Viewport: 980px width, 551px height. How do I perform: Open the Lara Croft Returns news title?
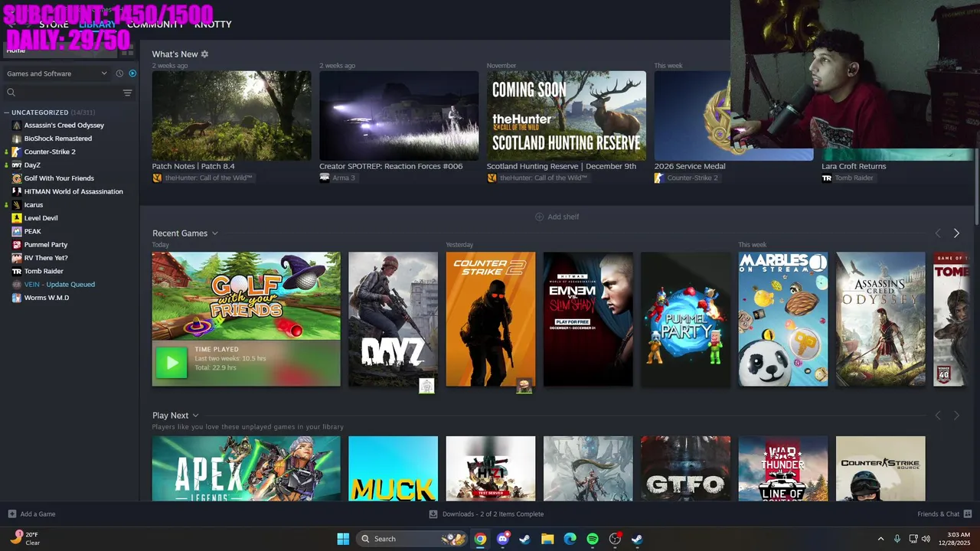click(854, 166)
